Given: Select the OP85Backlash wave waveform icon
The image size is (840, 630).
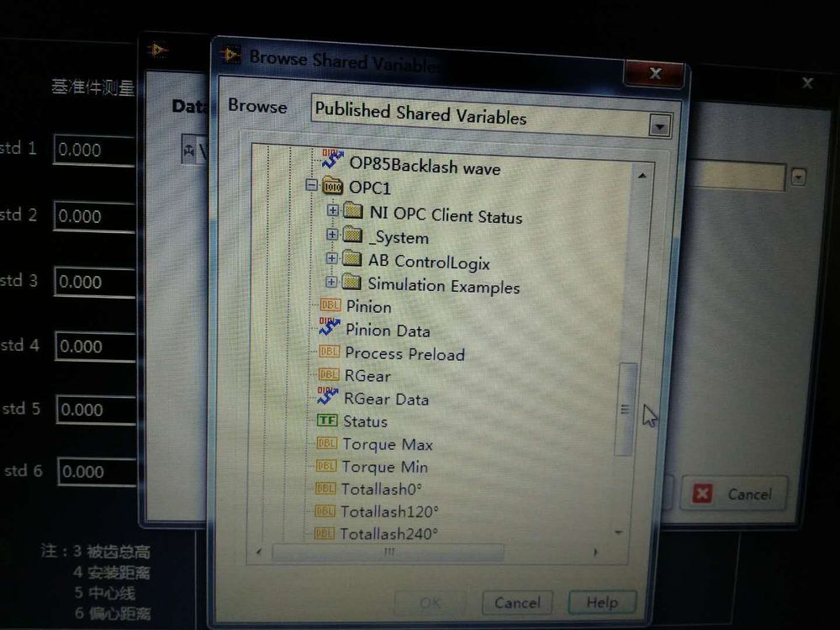Looking at the screenshot, I should coord(332,159).
